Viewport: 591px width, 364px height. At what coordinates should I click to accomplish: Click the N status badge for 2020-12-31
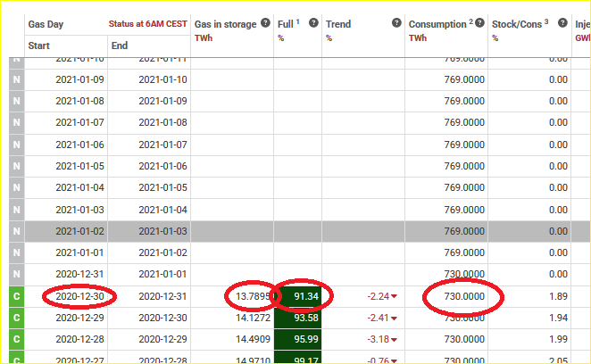click(x=17, y=274)
